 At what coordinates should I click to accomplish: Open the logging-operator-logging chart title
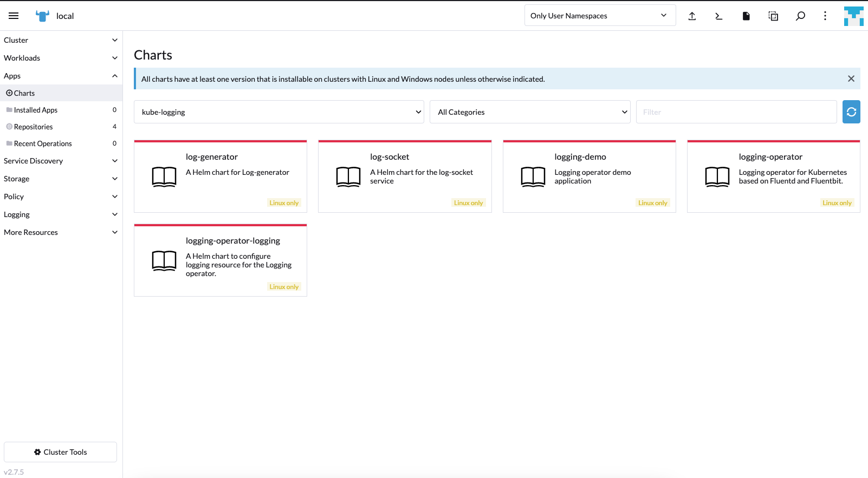pos(233,241)
